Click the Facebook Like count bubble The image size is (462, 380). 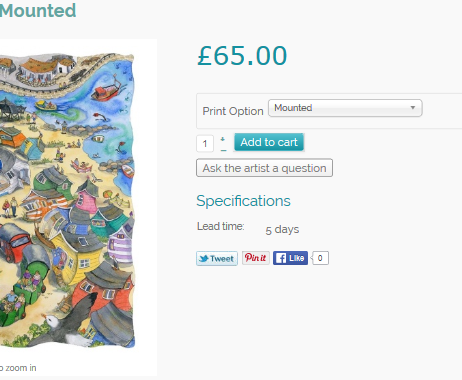[x=320, y=258]
